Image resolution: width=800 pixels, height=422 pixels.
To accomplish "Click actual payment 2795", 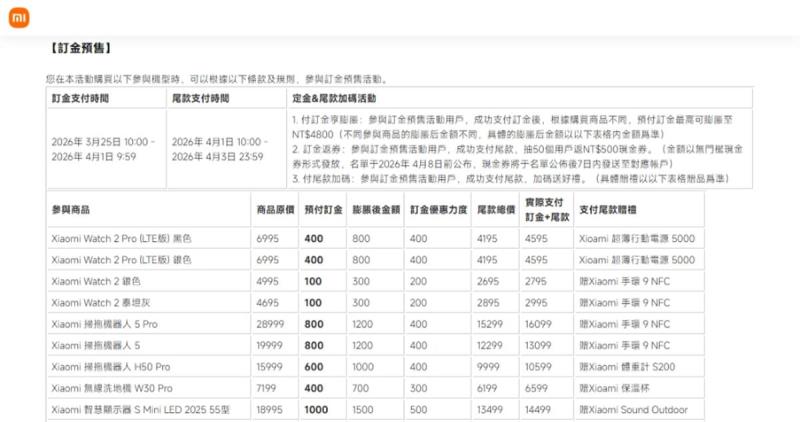I will (536, 282).
